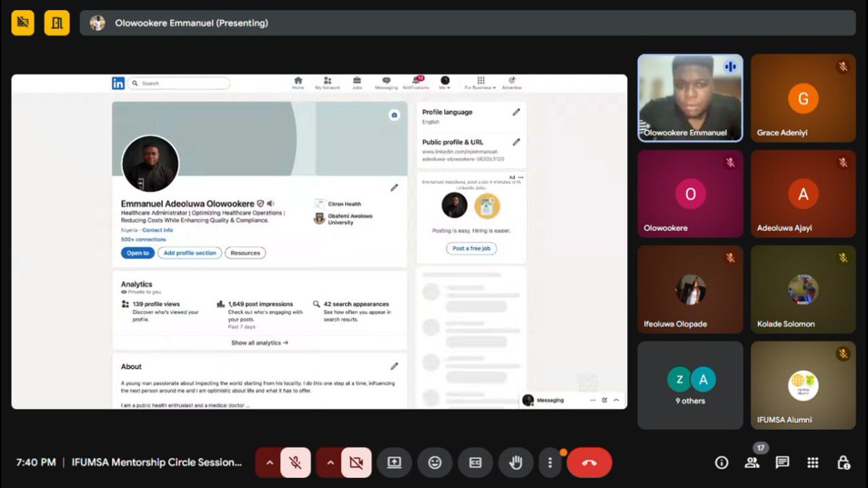Open the 500+ connections link
The height and width of the screenshot is (488, 868).
click(143, 239)
